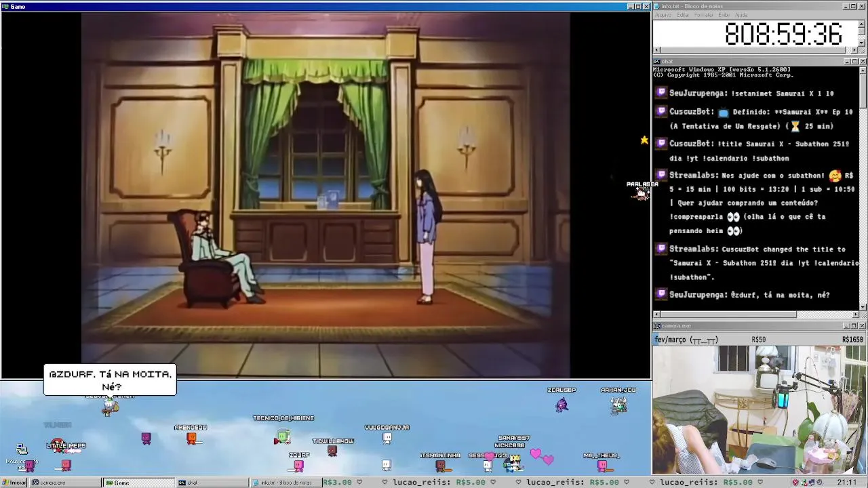Screen dimensions: 868x488
Task: Click Twitch badge beside Streamlabs changed title message
Action: (661, 249)
